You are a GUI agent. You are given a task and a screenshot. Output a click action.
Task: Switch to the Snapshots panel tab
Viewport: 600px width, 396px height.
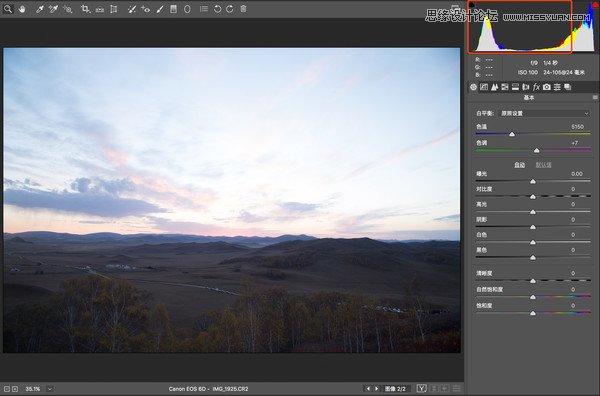pyautogui.click(x=568, y=87)
